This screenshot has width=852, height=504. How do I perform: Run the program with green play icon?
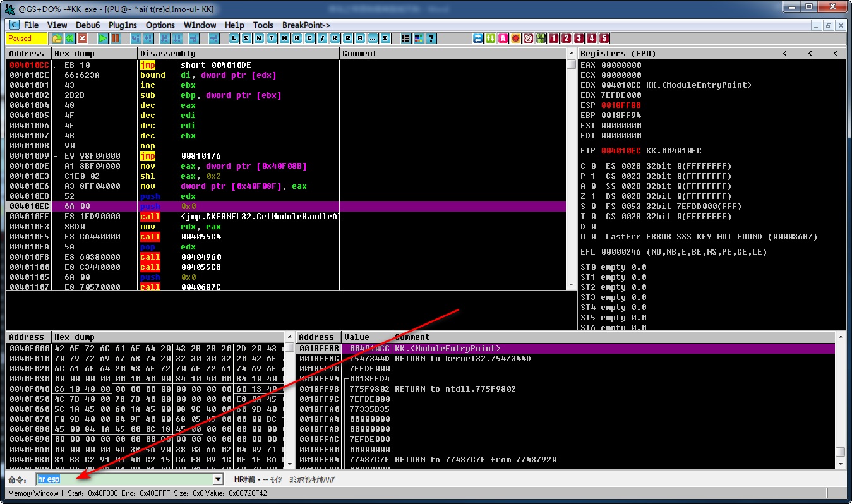[x=103, y=39]
